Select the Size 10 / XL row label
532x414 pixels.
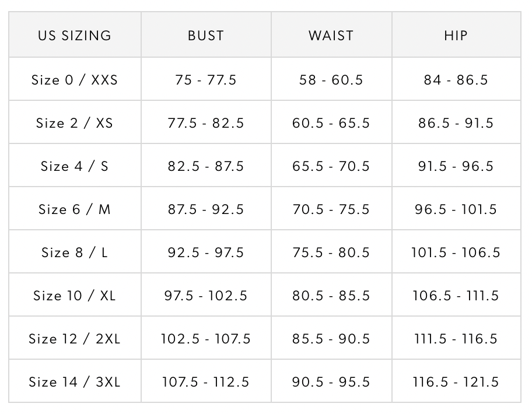click(75, 296)
